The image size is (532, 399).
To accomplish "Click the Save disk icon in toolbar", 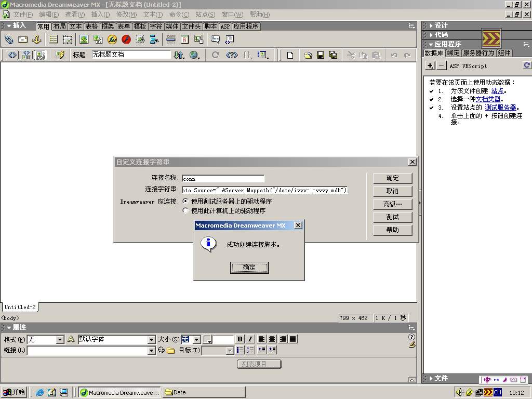I will (x=321, y=55).
